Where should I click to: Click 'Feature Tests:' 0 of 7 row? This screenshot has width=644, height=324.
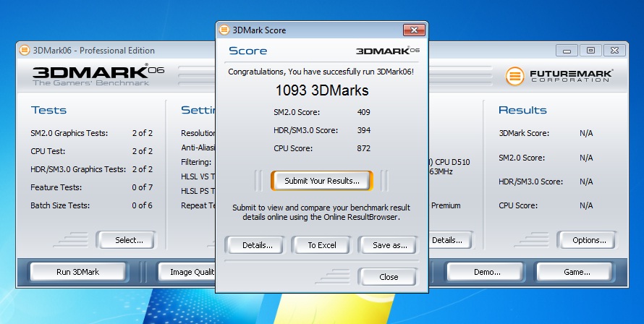[92, 187]
